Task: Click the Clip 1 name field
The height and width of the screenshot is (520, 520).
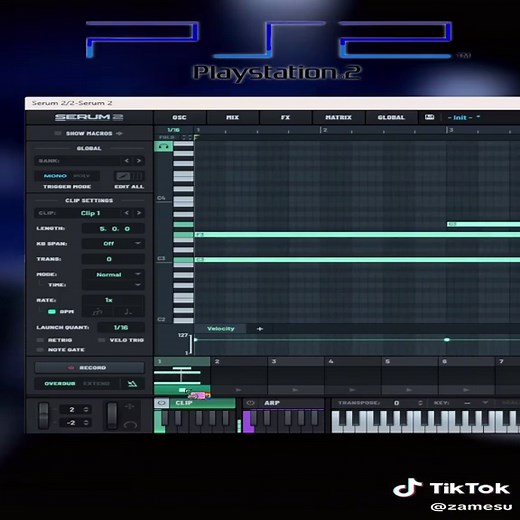Action: (x=90, y=213)
